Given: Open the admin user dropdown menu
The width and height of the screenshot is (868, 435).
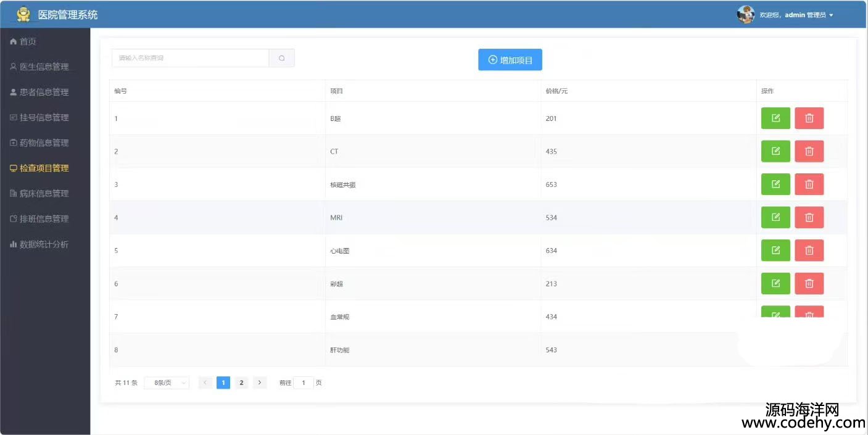Looking at the screenshot, I should (x=830, y=15).
